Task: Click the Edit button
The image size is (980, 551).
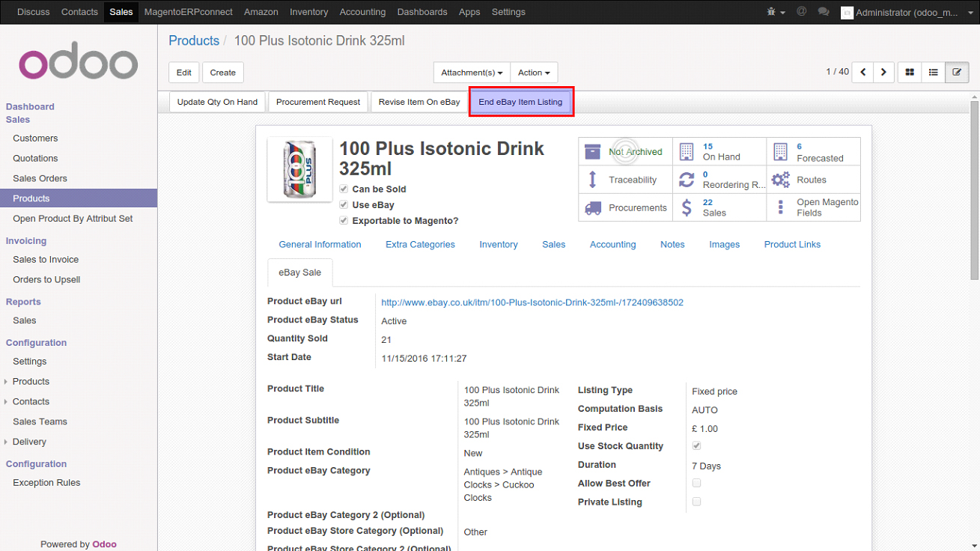Action: click(184, 73)
